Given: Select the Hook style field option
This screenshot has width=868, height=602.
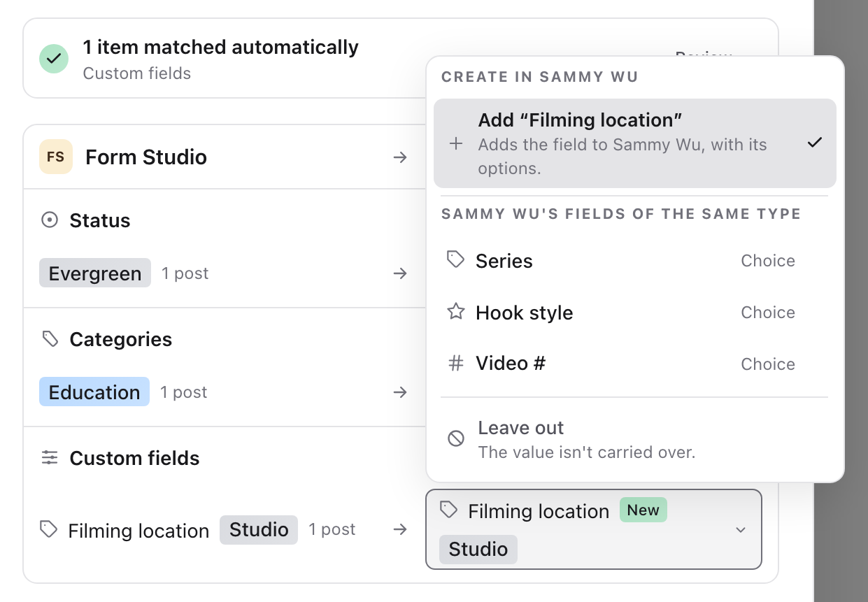Looking at the screenshot, I should [635, 313].
